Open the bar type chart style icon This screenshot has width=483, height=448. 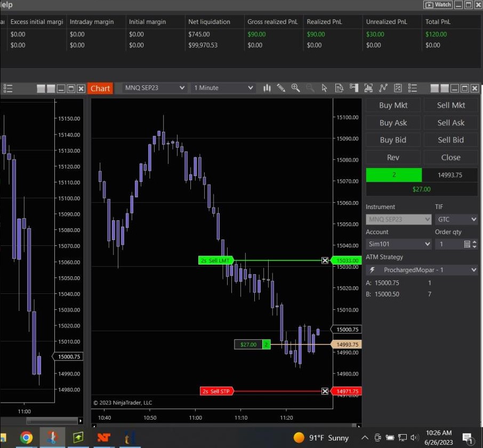pyautogui.click(x=267, y=88)
